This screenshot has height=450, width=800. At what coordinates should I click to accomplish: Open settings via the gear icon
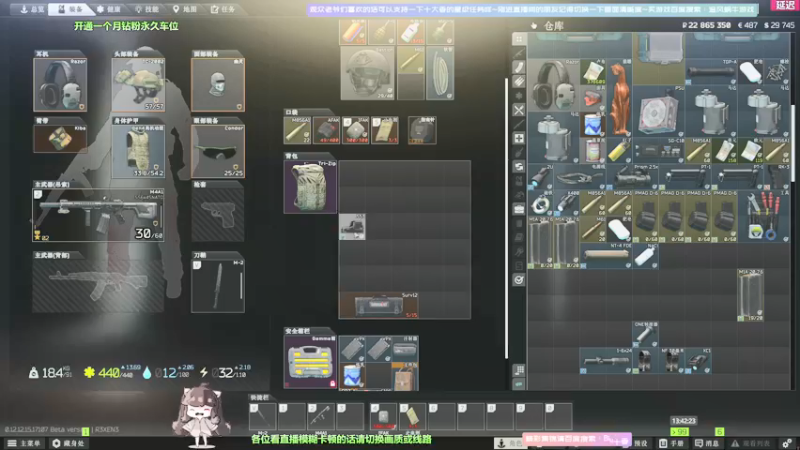click(787, 443)
